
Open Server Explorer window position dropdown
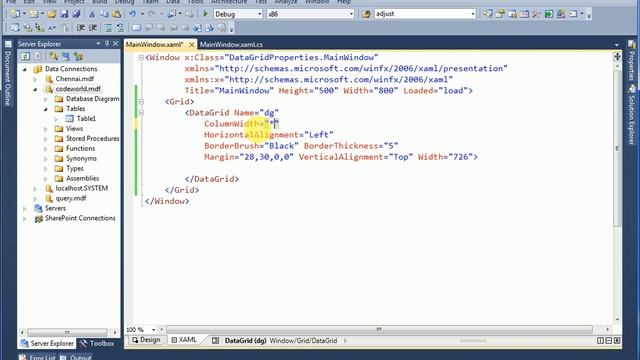tap(98, 43)
